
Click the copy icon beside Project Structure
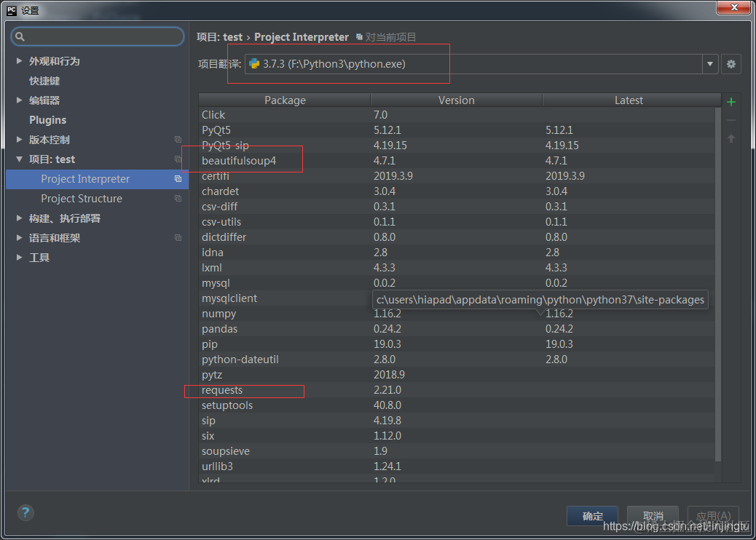(x=178, y=199)
